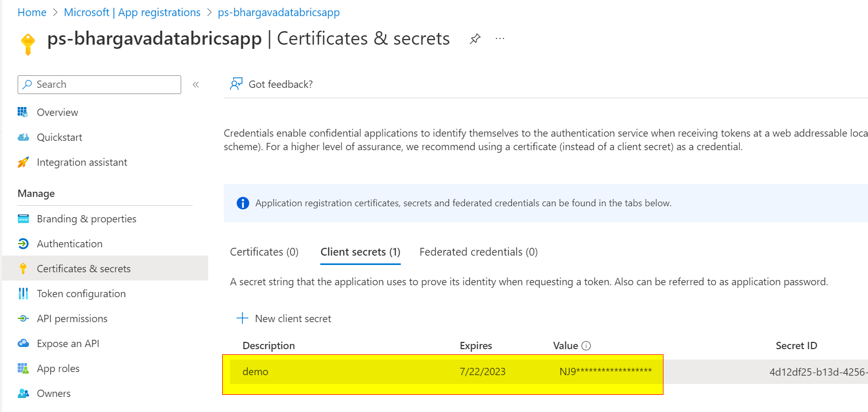Click the blue info icon in the banner
The height and width of the screenshot is (412, 868).
[x=242, y=203]
